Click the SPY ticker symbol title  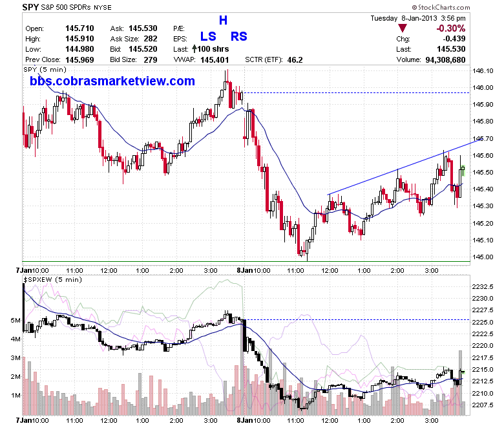(x=30, y=7)
